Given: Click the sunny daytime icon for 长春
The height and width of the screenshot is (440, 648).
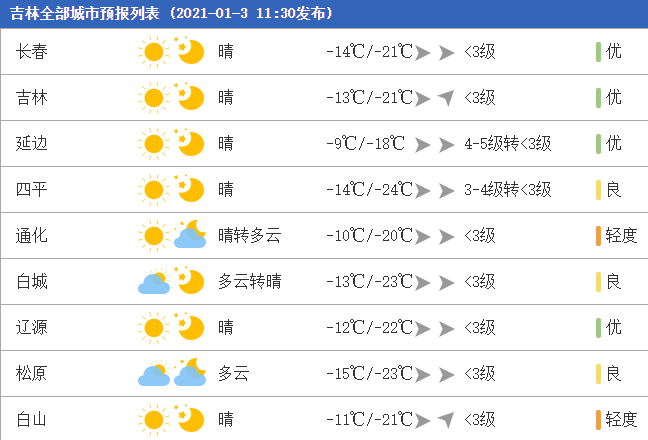Looking at the screenshot, I should [x=154, y=52].
